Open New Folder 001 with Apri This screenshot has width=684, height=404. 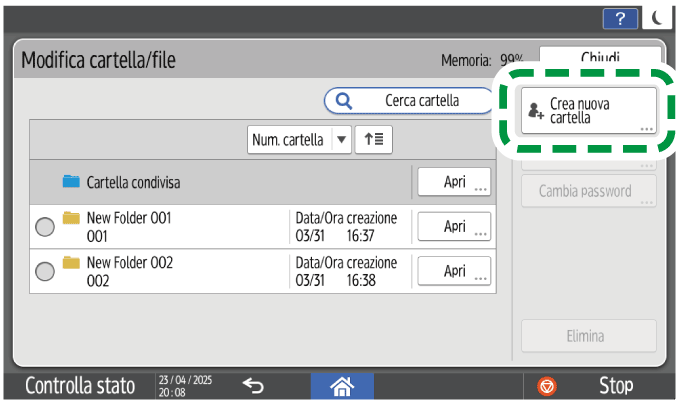point(454,226)
